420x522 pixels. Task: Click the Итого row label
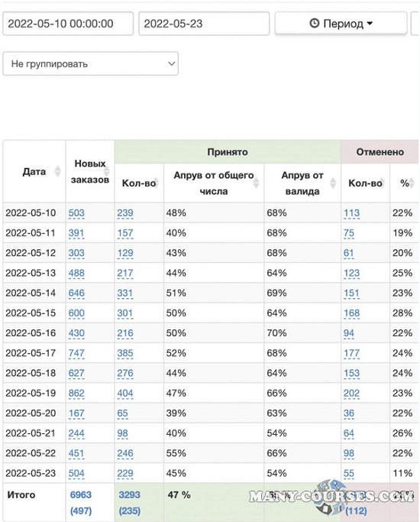coord(21,494)
